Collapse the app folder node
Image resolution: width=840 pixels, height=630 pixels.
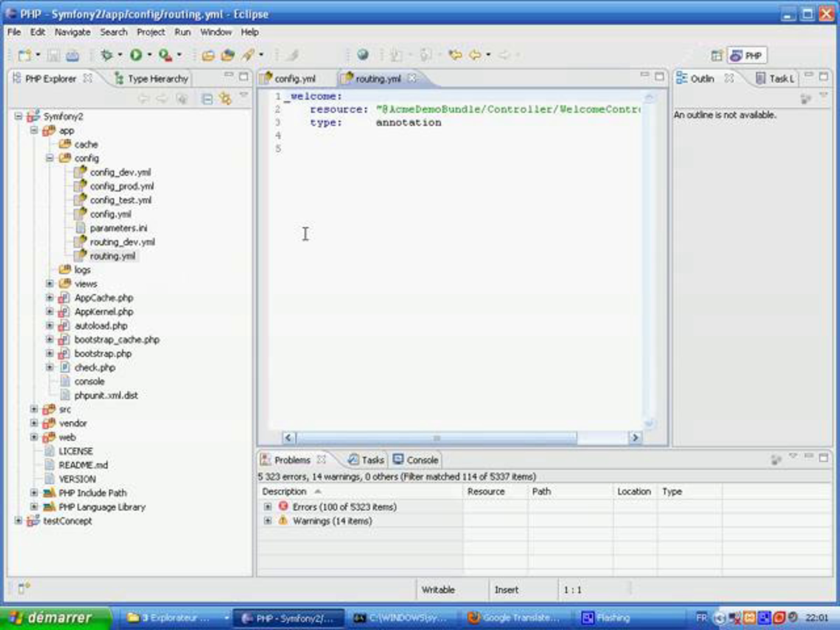tap(34, 131)
